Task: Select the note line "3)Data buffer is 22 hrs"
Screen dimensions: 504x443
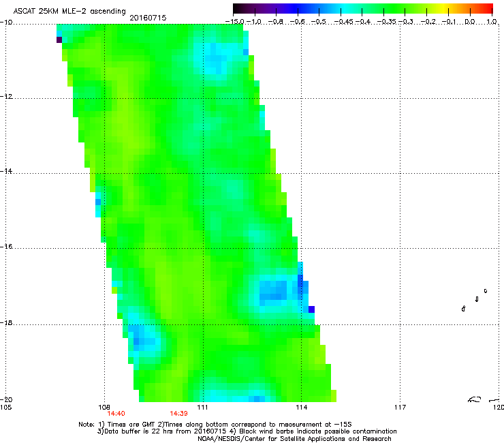Action: 247,431
